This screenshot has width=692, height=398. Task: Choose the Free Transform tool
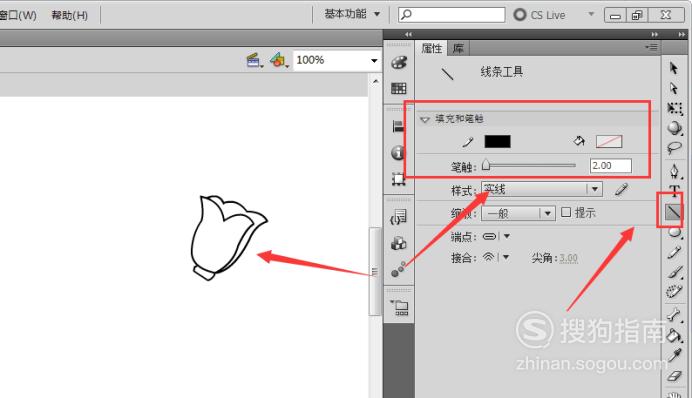[x=674, y=108]
